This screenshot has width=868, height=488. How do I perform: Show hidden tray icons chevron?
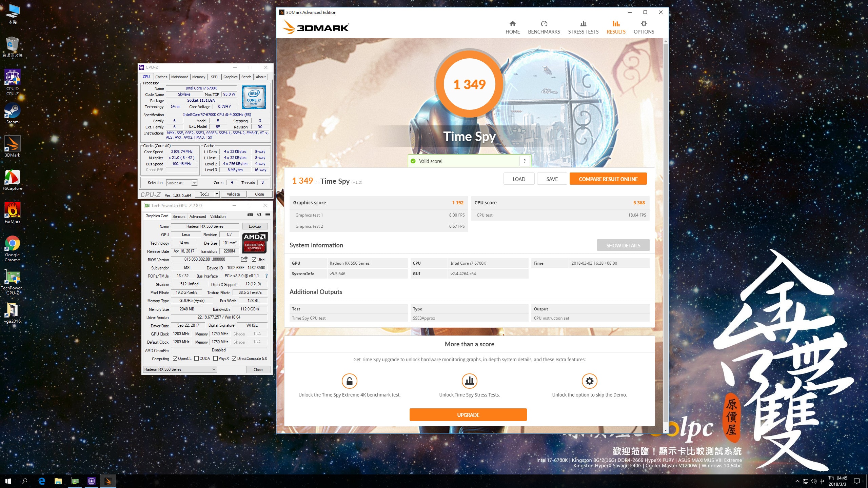[x=797, y=481]
